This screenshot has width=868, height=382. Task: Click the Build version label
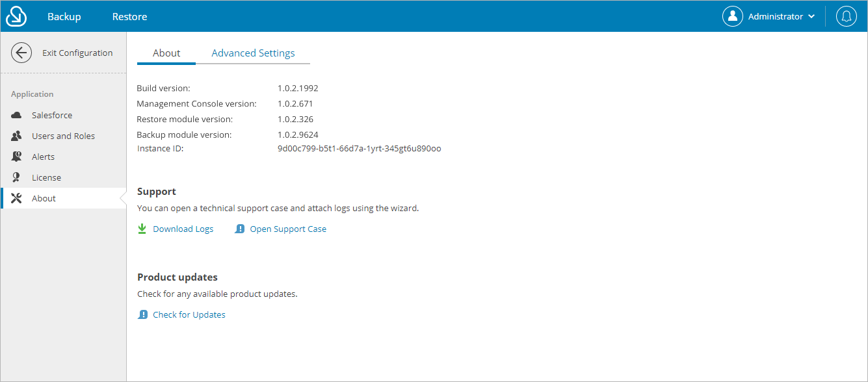tap(163, 88)
